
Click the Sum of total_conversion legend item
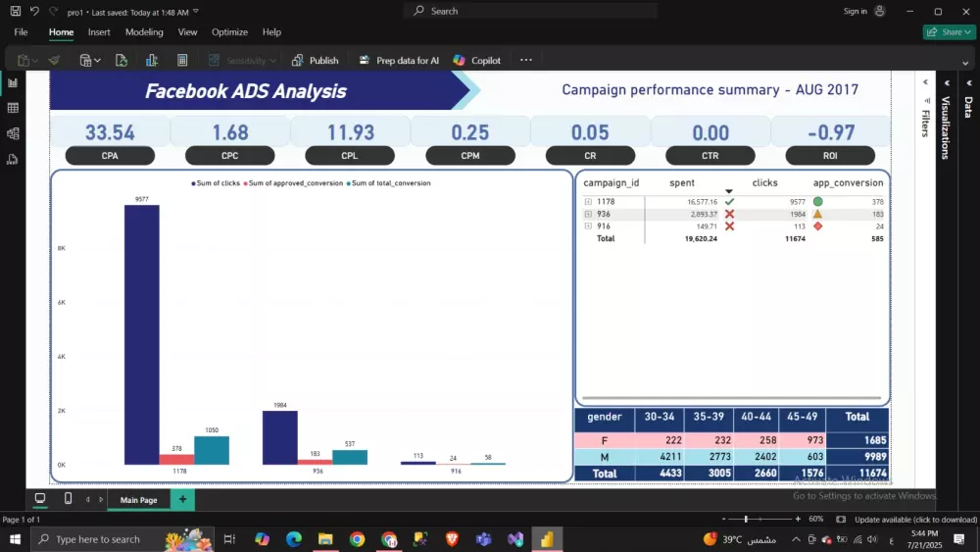coord(389,183)
